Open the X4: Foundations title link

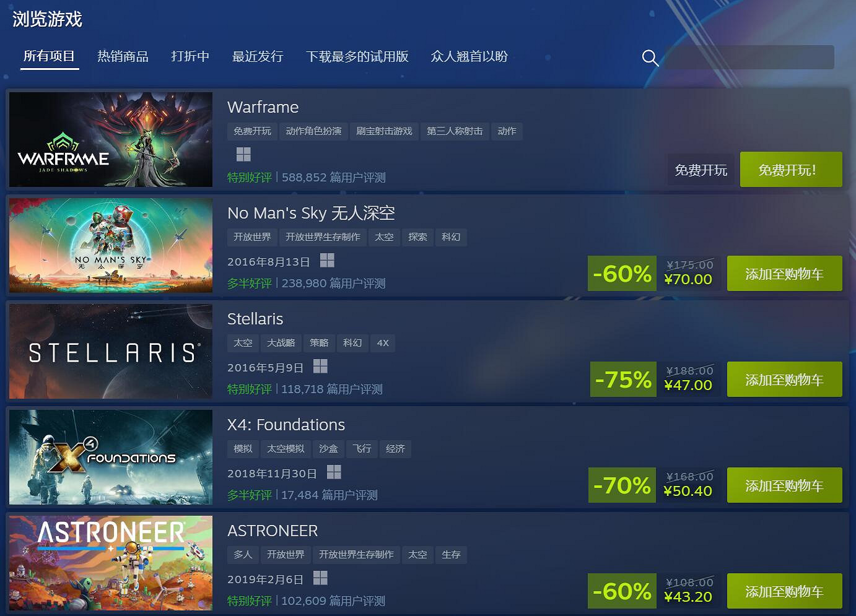coord(286,425)
